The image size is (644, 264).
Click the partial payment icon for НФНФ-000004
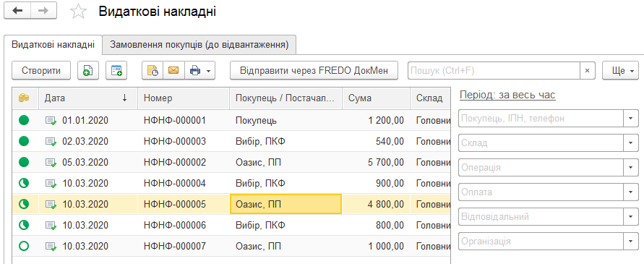[x=25, y=183]
